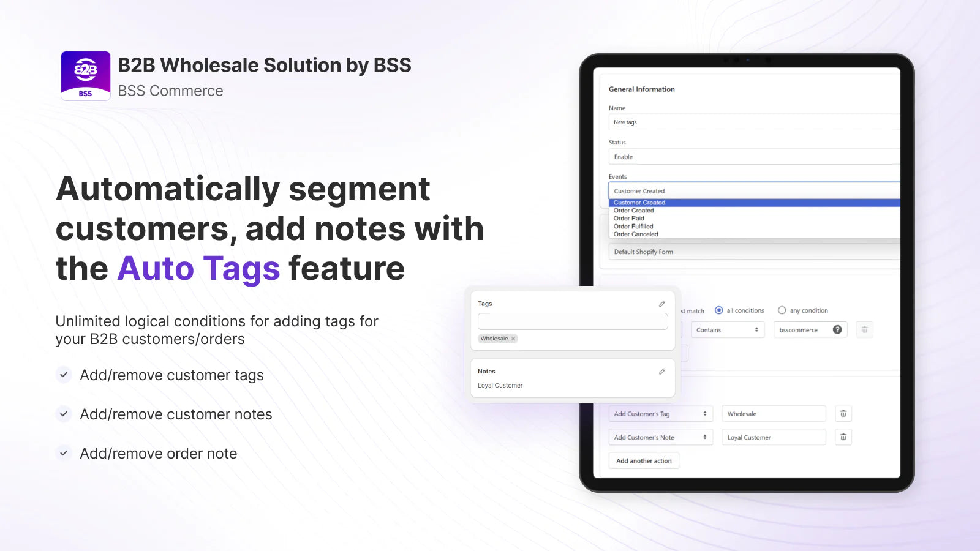This screenshot has width=980, height=551.
Task: Select the Order Canceled event option
Action: pyautogui.click(x=636, y=234)
